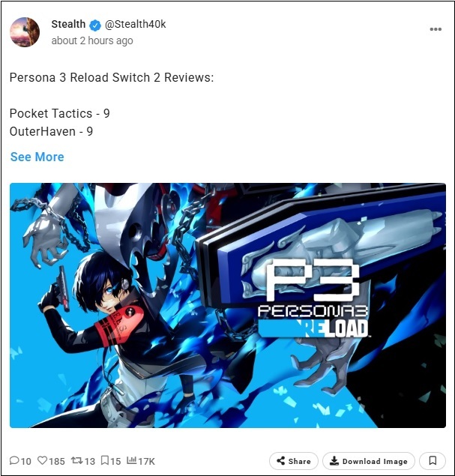Click the @Stealth40k handle
The image size is (455, 476).
click(136, 24)
